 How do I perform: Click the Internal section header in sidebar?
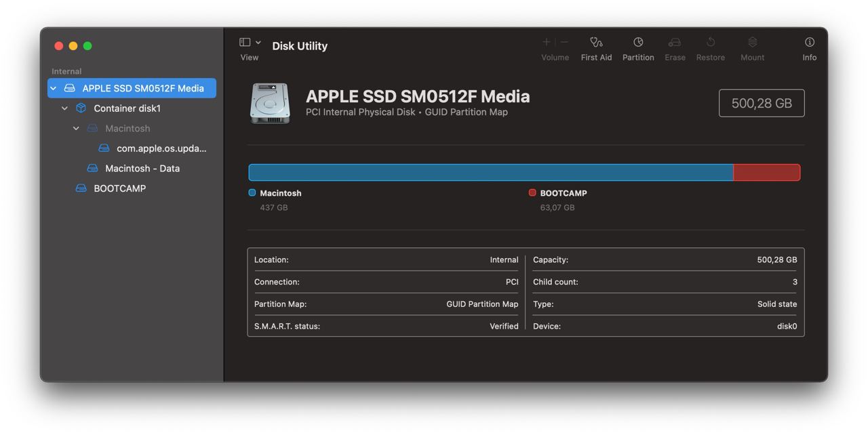tap(66, 71)
